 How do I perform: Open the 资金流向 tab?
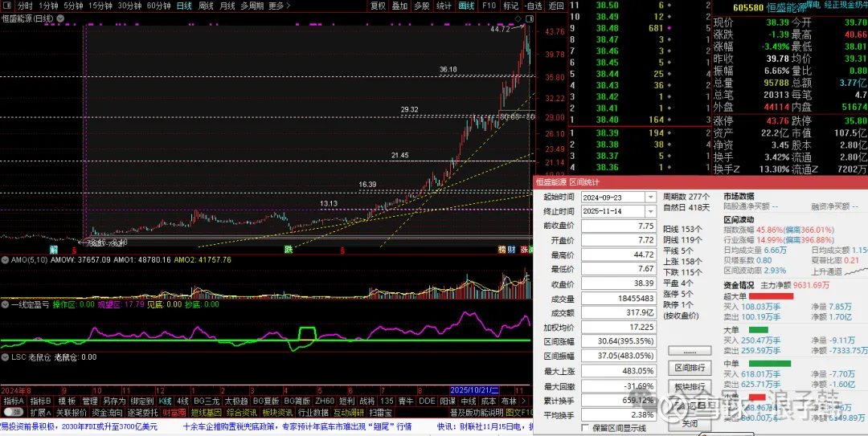[107, 412]
